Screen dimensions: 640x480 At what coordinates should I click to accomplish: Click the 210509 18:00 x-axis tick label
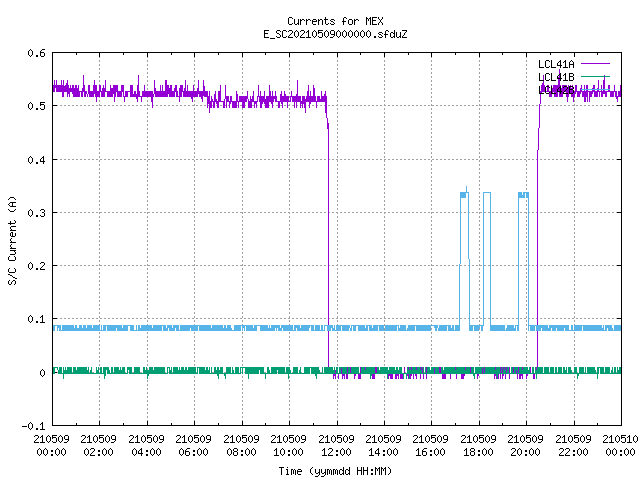tap(478, 446)
